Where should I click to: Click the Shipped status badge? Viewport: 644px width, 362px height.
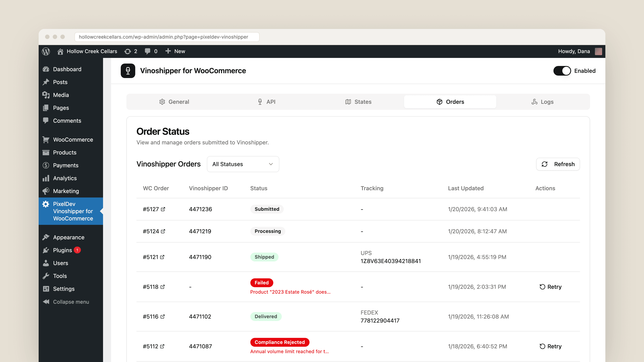coord(264,257)
